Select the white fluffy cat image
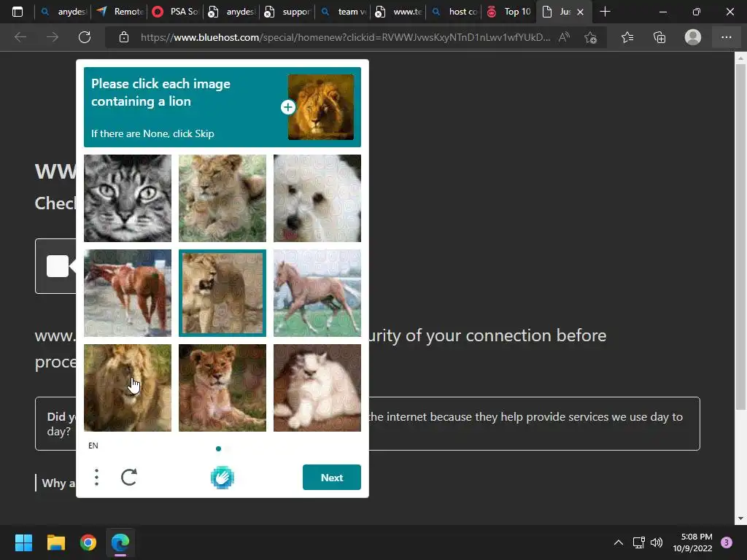747x560 pixels. [x=317, y=388]
